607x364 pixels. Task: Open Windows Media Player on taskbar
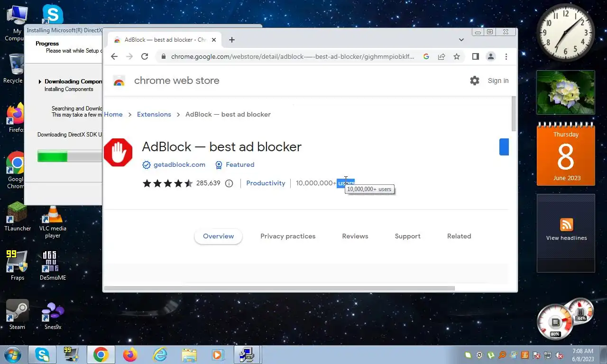[218, 355]
